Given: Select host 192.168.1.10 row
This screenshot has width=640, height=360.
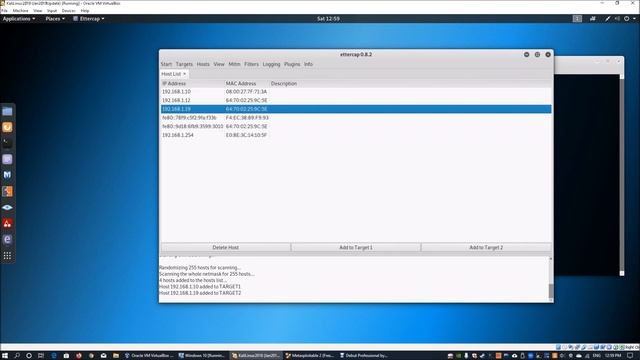Looking at the screenshot, I should [x=356, y=92].
